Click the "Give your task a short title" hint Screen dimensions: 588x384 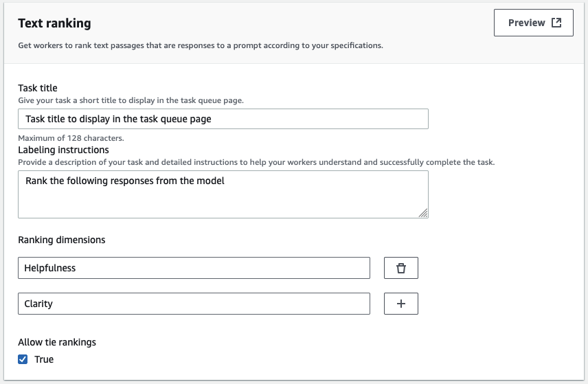point(131,100)
